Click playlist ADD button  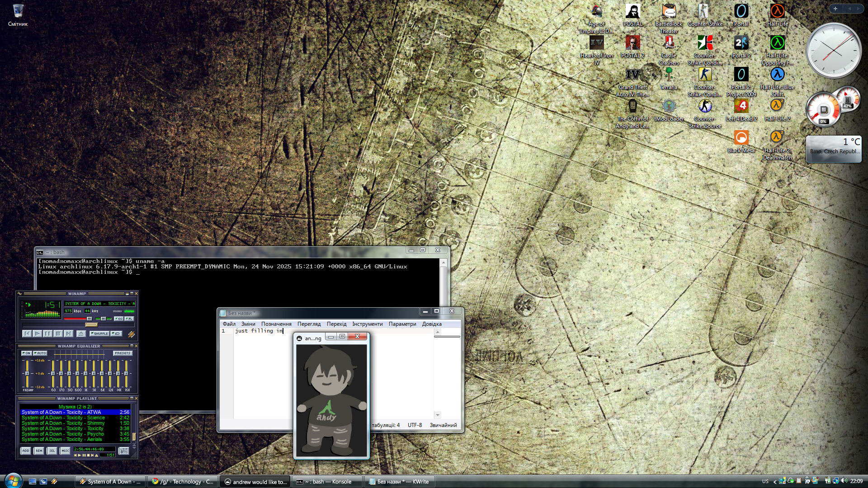(x=26, y=450)
